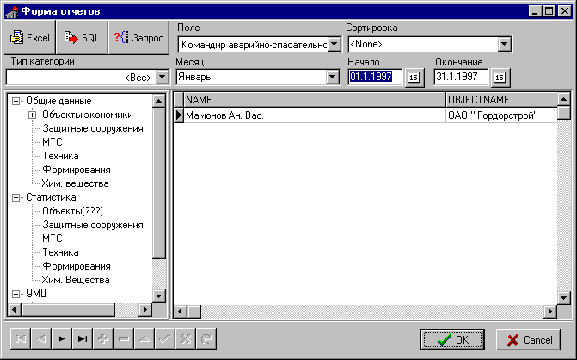Collapse the Общие данные tree node

(x=16, y=101)
